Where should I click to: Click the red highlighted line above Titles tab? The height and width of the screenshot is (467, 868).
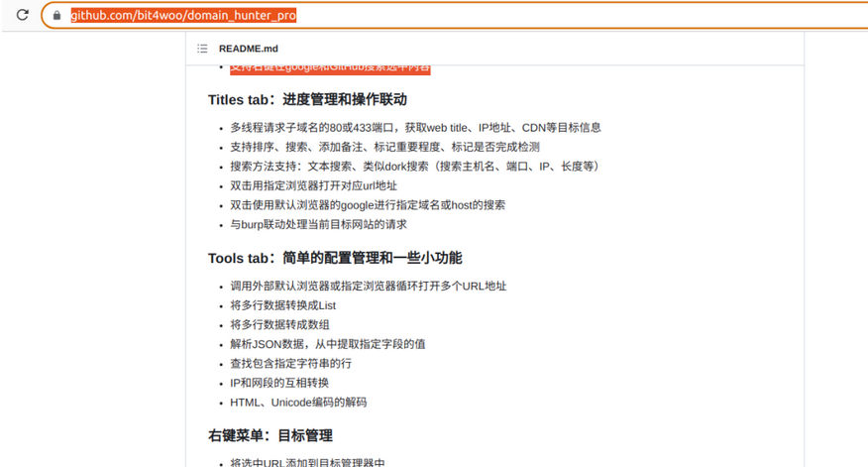[x=330, y=68]
